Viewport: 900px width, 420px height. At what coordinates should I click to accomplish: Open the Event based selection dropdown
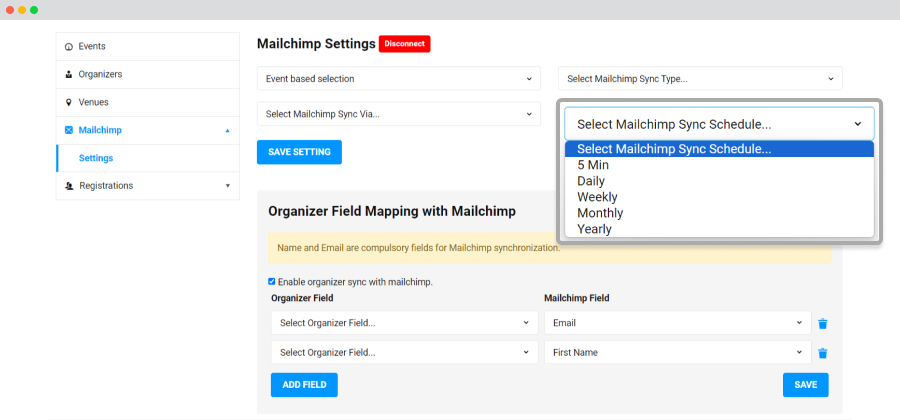pyautogui.click(x=399, y=79)
